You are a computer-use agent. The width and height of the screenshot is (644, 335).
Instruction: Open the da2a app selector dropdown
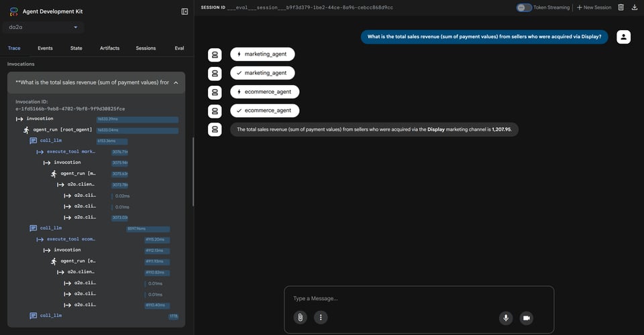[44, 27]
